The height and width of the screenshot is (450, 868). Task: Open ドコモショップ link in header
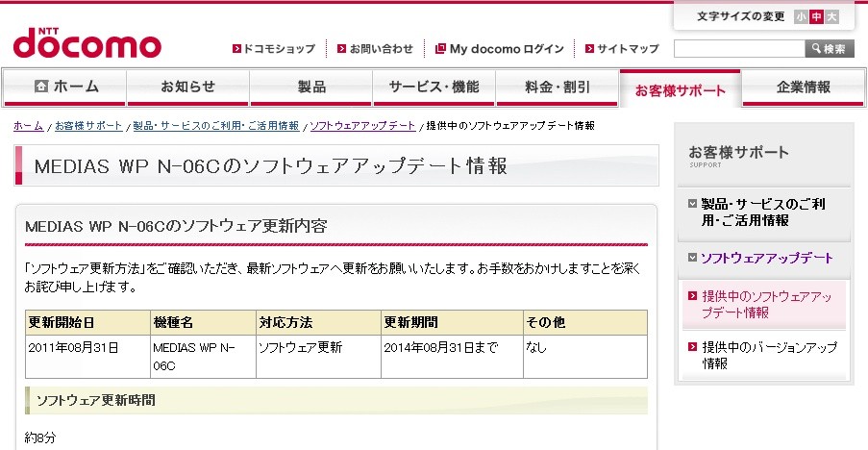[279, 49]
